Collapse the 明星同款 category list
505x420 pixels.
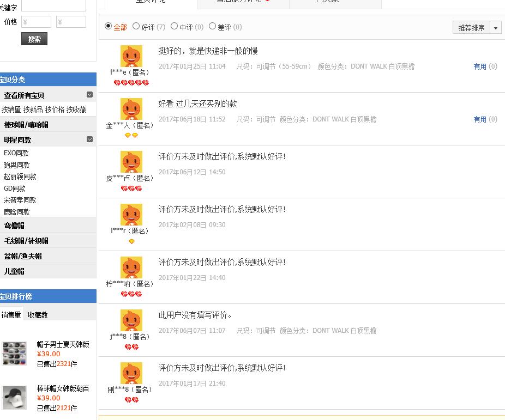[89, 139]
